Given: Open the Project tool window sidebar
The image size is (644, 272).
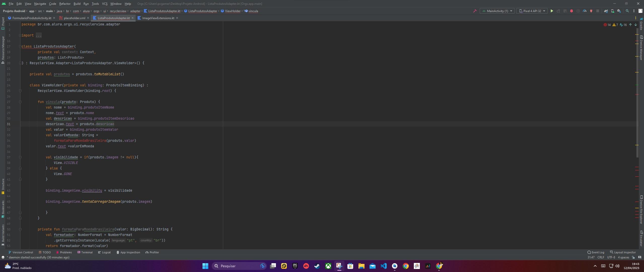Looking at the screenshot, I should pyautogui.click(x=3, y=23).
